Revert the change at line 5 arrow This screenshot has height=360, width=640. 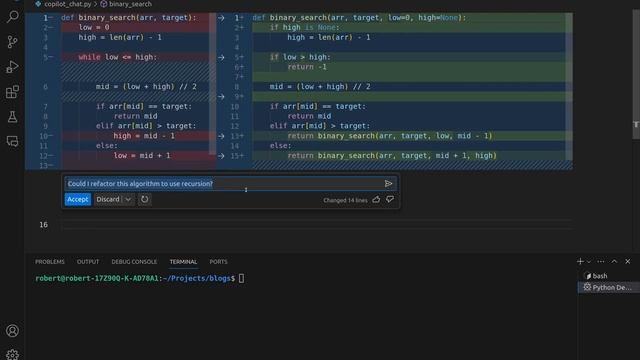click(221, 57)
